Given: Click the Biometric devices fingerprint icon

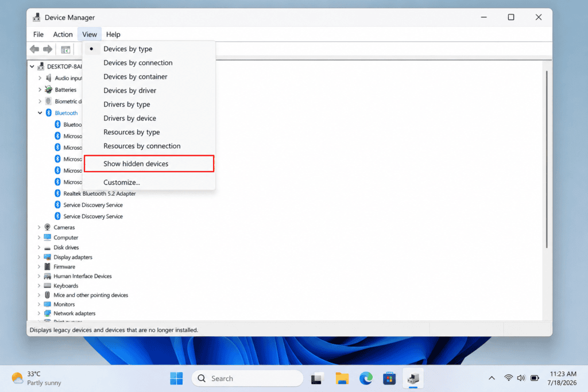Looking at the screenshot, I should pyautogui.click(x=48, y=101).
